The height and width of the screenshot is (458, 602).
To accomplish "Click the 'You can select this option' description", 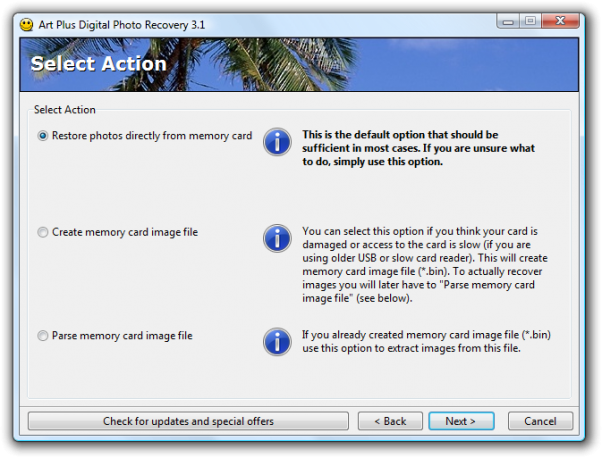I will [425, 265].
